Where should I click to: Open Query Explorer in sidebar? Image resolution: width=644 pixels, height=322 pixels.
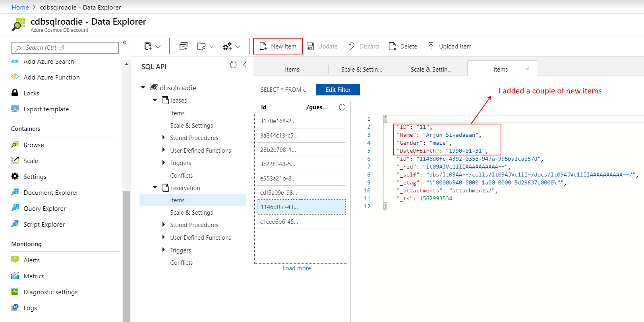44,209
